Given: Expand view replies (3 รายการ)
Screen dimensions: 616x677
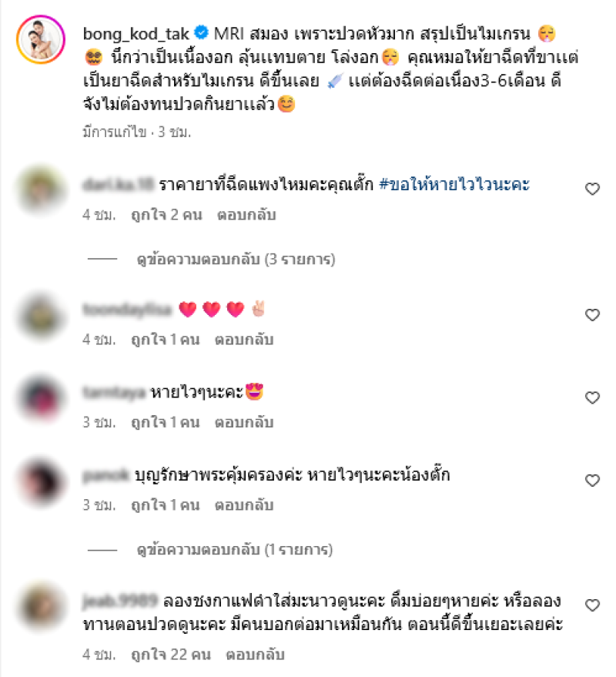Looking at the screenshot, I should 236,259.
